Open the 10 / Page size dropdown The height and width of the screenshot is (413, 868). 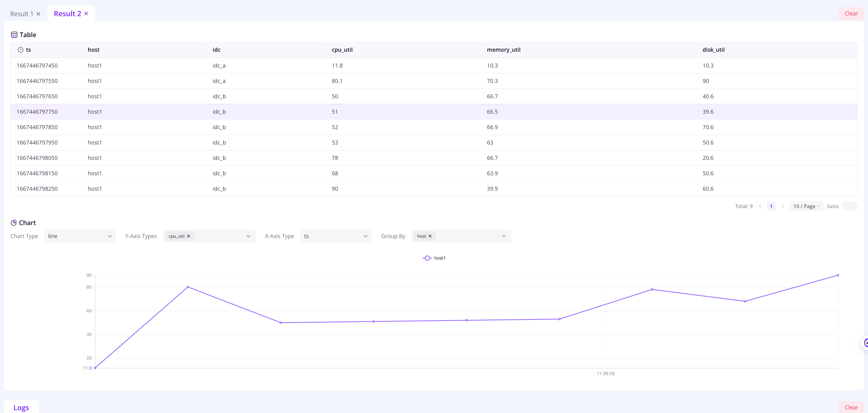tap(806, 206)
